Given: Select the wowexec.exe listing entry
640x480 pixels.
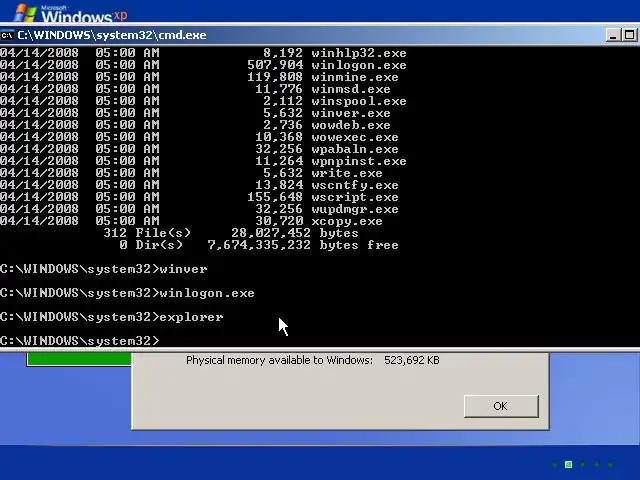Looking at the screenshot, I should [x=199, y=137].
